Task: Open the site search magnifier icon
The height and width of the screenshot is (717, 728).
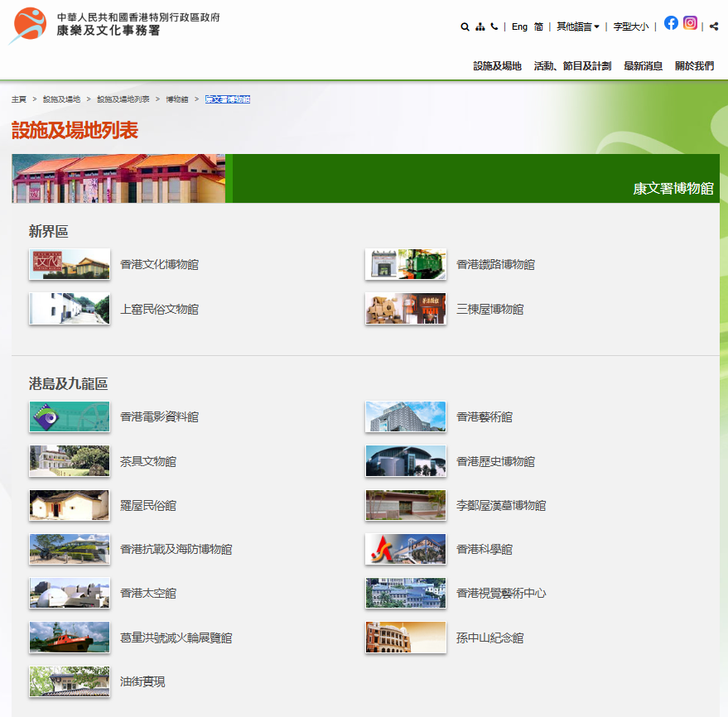Action: (x=465, y=26)
